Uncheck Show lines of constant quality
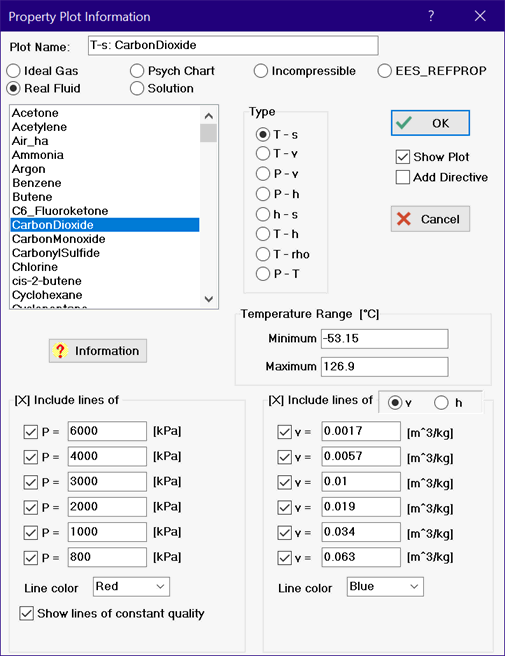505x656 pixels. [27, 613]
